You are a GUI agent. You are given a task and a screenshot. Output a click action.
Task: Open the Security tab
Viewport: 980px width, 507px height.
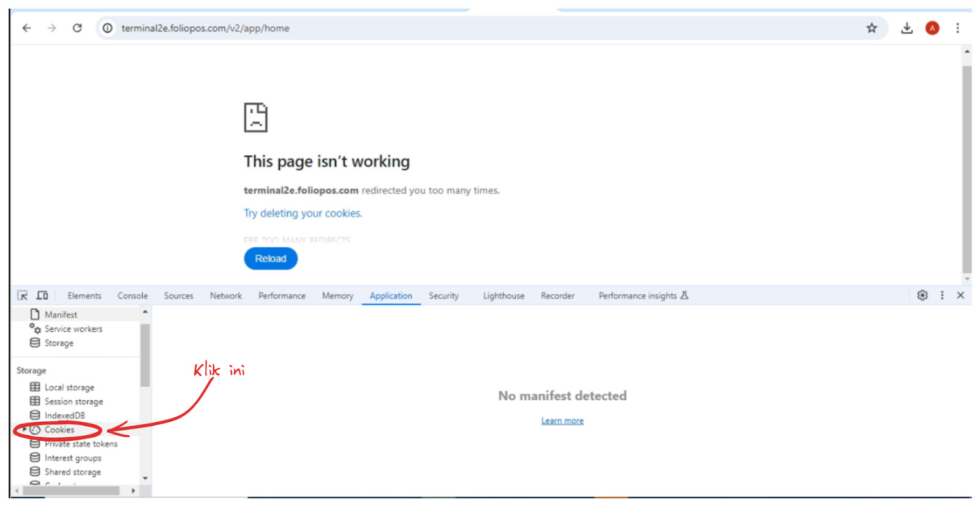[443, 295]
